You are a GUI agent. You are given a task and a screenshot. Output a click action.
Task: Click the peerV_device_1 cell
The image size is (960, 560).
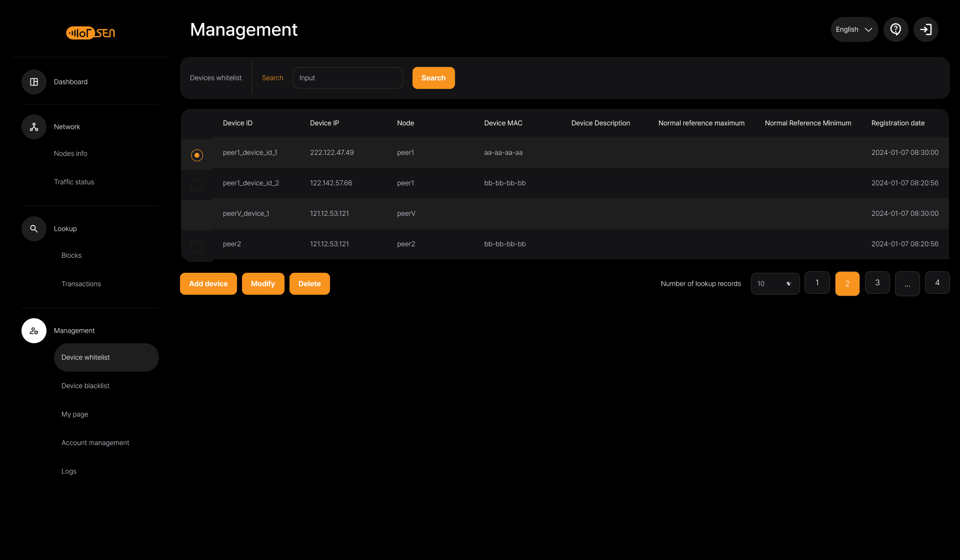246,213
